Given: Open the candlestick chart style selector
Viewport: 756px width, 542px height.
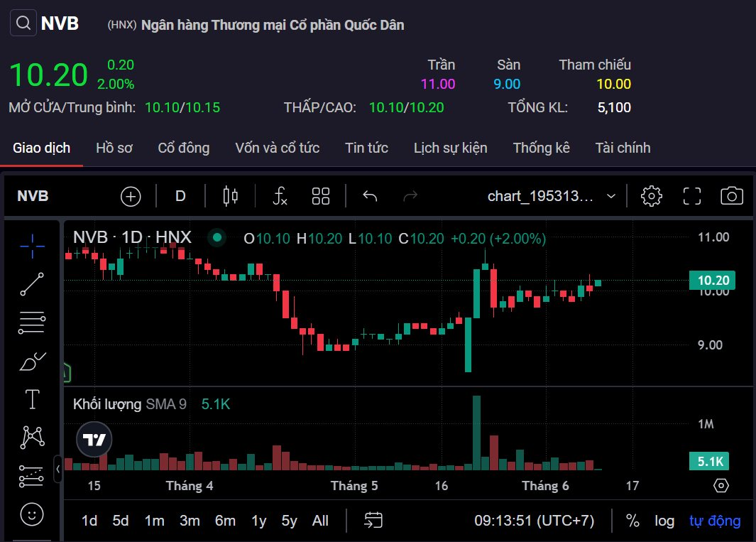Looking at the screenshot, I should (230, 197).
